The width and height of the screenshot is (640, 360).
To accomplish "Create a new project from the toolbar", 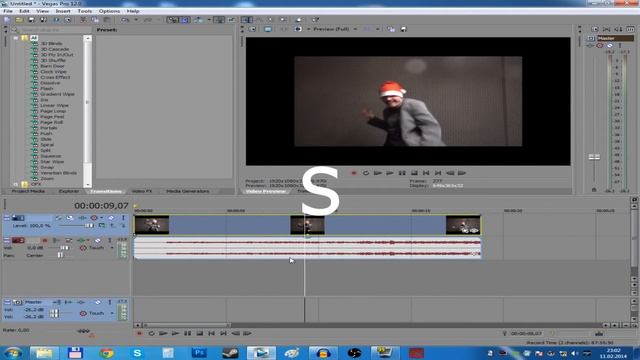I will [x=7, y=20].
